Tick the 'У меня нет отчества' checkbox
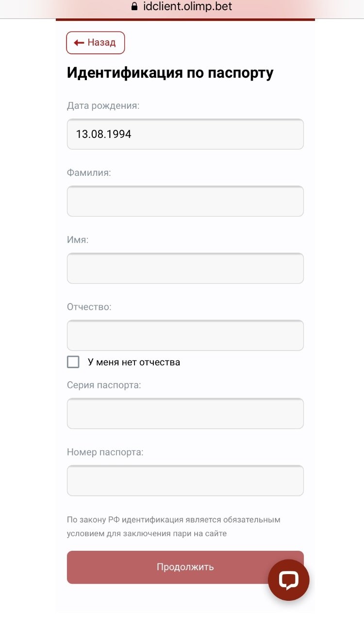 pos(73,362)
